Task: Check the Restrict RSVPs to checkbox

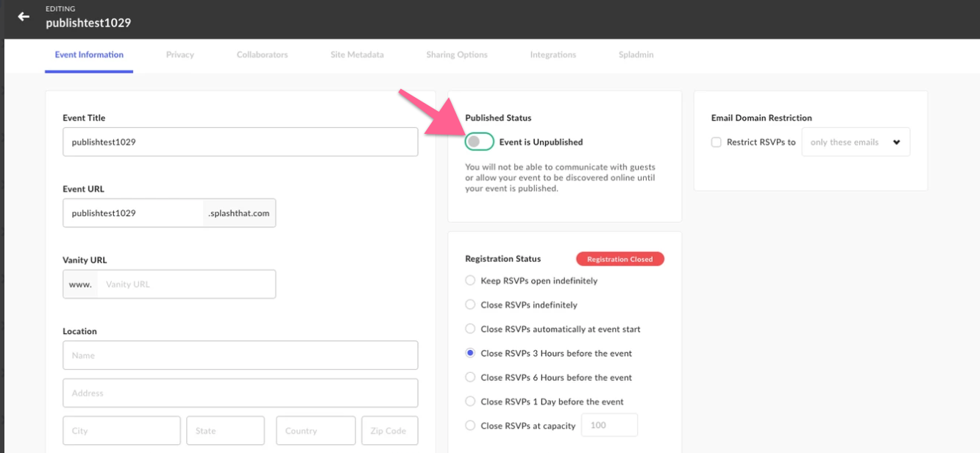Action: click(x=716, y=142)
